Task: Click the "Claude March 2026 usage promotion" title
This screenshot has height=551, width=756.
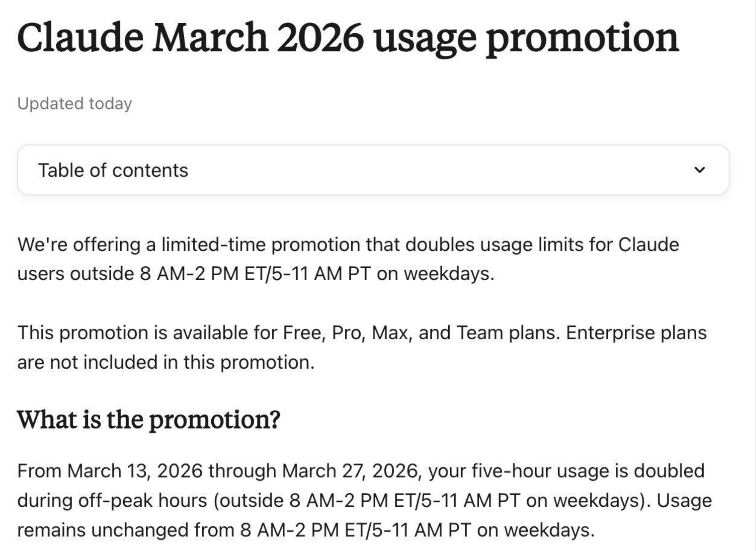Action: [x=348, y=38]
